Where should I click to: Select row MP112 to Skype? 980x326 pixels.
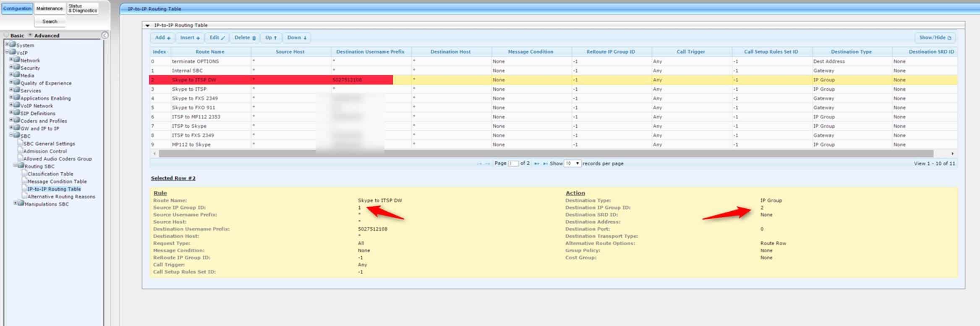point(553,145)
